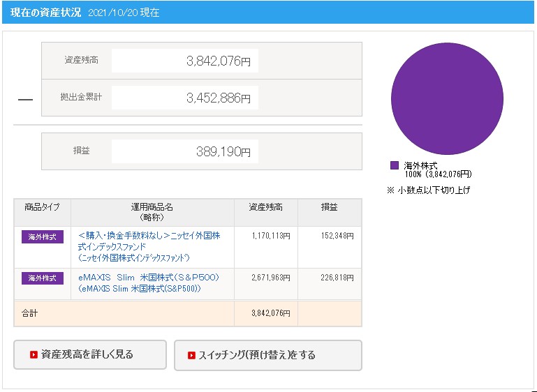Click the purple 海外株式 pie chart
The height and width of the screenshot is (392, 537).
447,98
